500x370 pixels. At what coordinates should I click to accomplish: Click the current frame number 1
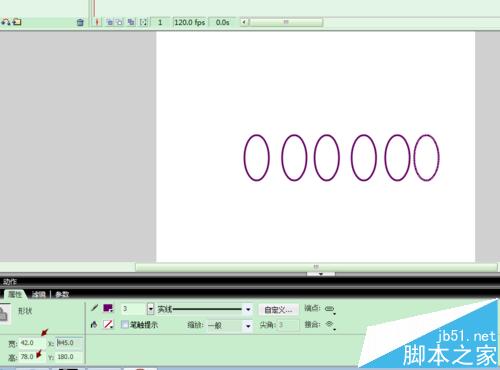pyautogui.click(x=160, y=22)
